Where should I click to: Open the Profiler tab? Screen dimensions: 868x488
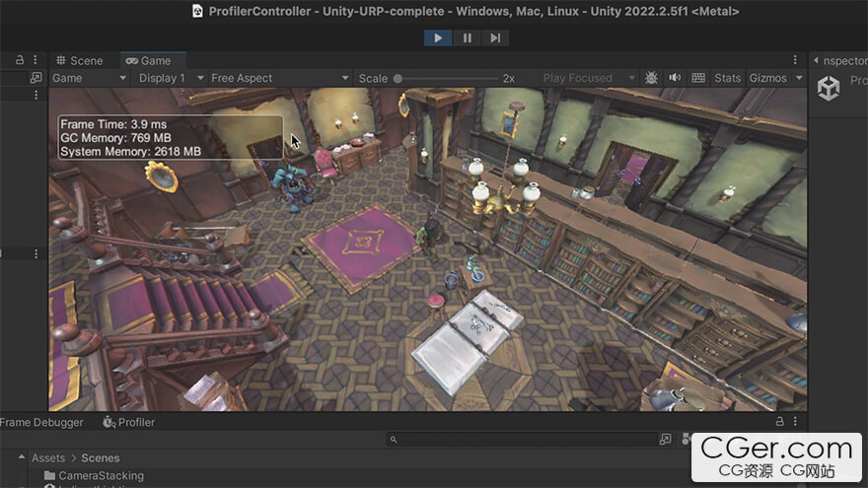(129, 422)
